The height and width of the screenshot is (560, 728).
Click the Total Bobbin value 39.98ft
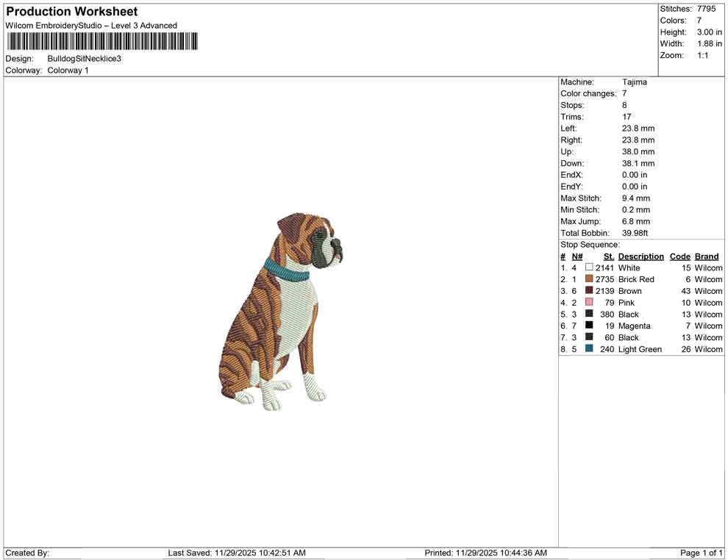point(635,233)
